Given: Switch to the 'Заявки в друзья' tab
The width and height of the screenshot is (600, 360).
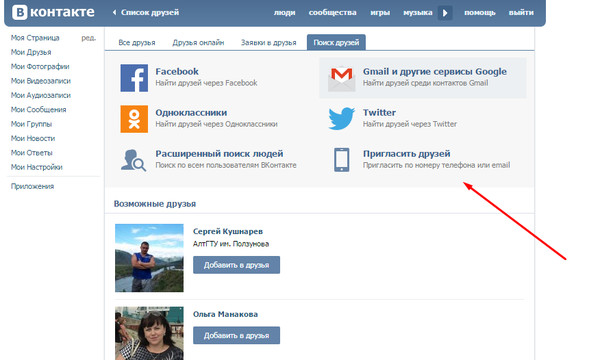Looking at the screenshot, I should pyautogui.click(x=269, y=42).
